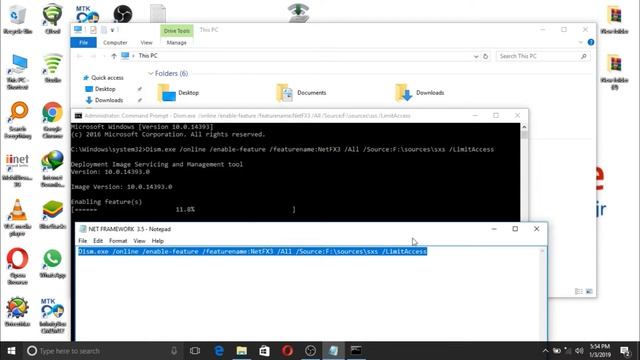This screenshot has height=360, width=640.
Task: Open the This PC shortcut on desktop
Action: [x=18, y=72]
